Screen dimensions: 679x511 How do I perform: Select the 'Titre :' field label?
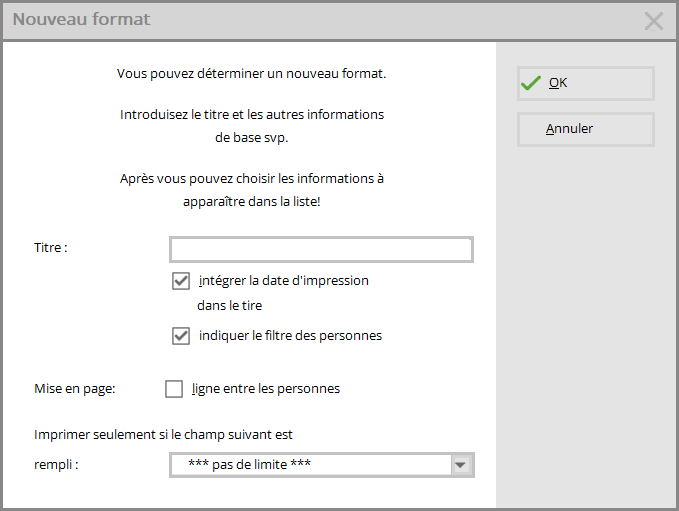[x=51, y=248]
